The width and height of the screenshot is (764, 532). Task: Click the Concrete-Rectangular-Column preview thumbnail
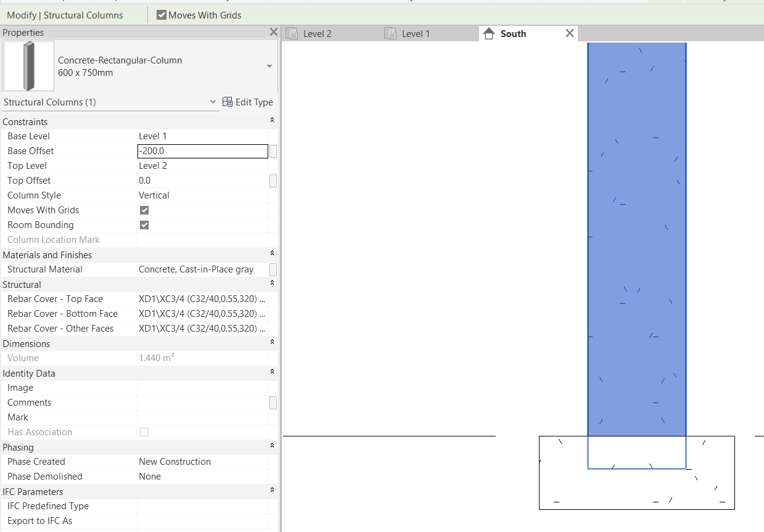click(x=28, y=66)
